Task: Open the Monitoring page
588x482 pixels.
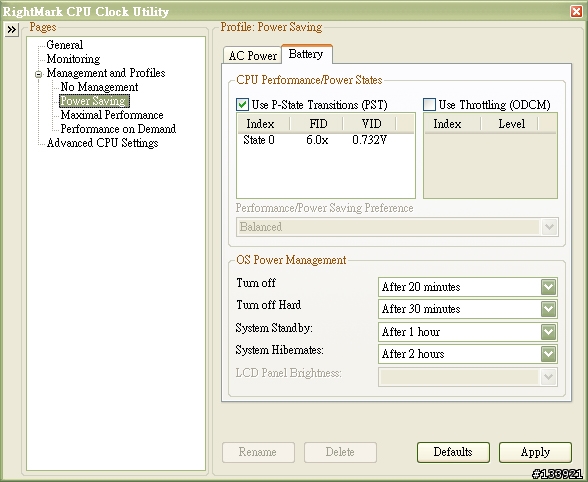Action: click(x=74, y=59)
